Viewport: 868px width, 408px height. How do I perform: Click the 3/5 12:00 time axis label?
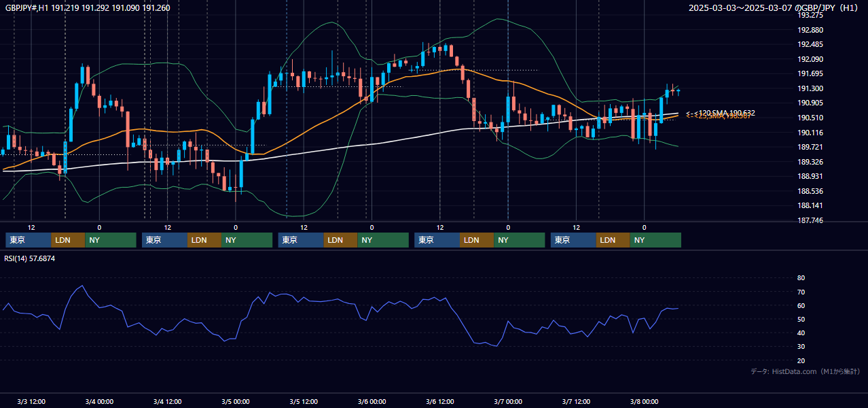304,401
